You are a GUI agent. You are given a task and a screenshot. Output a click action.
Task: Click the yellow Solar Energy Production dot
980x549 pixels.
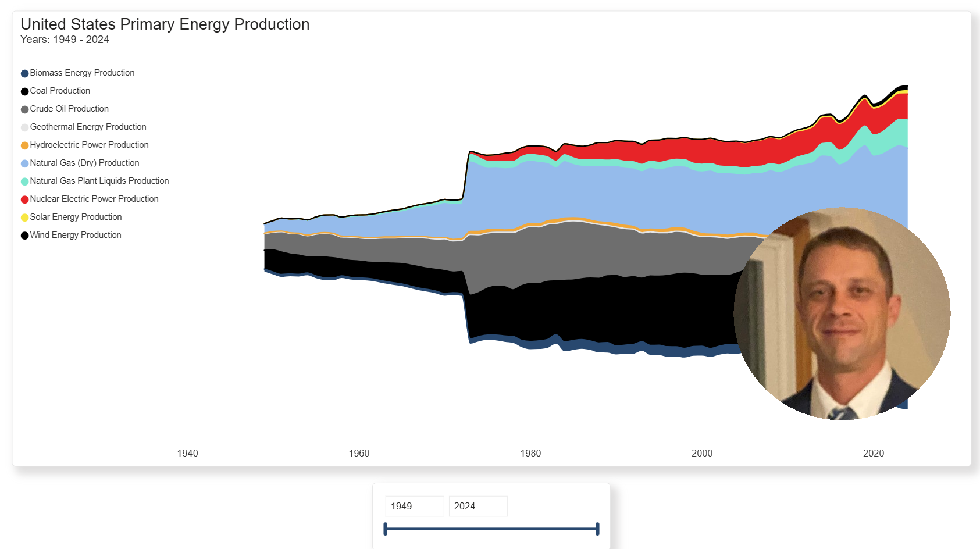(24, 218)
